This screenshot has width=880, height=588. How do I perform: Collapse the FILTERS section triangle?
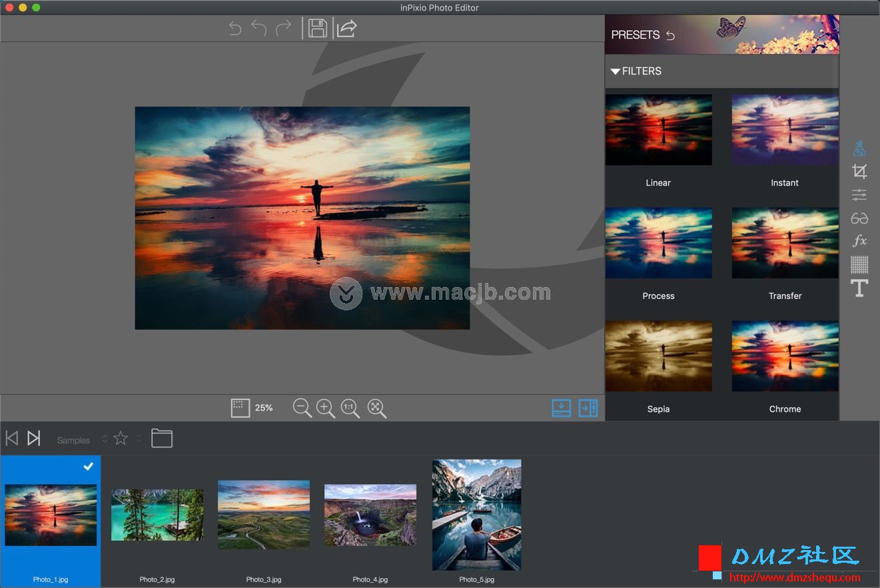point(616,71)
